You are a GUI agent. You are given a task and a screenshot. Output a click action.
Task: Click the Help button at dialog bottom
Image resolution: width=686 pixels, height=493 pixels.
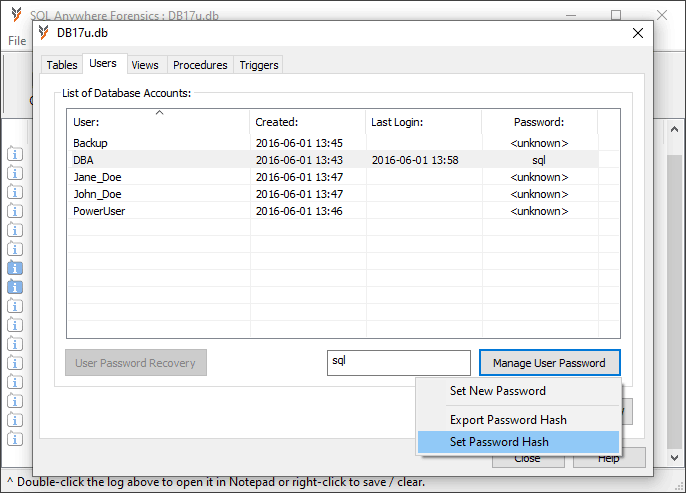(609, 458)
